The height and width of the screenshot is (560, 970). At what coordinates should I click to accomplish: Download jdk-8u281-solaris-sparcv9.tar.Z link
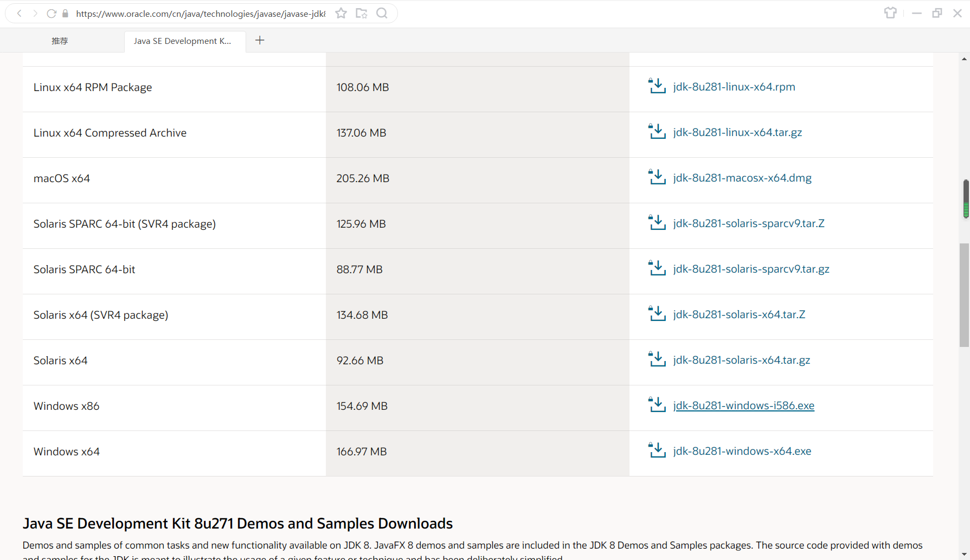[749, 223]
